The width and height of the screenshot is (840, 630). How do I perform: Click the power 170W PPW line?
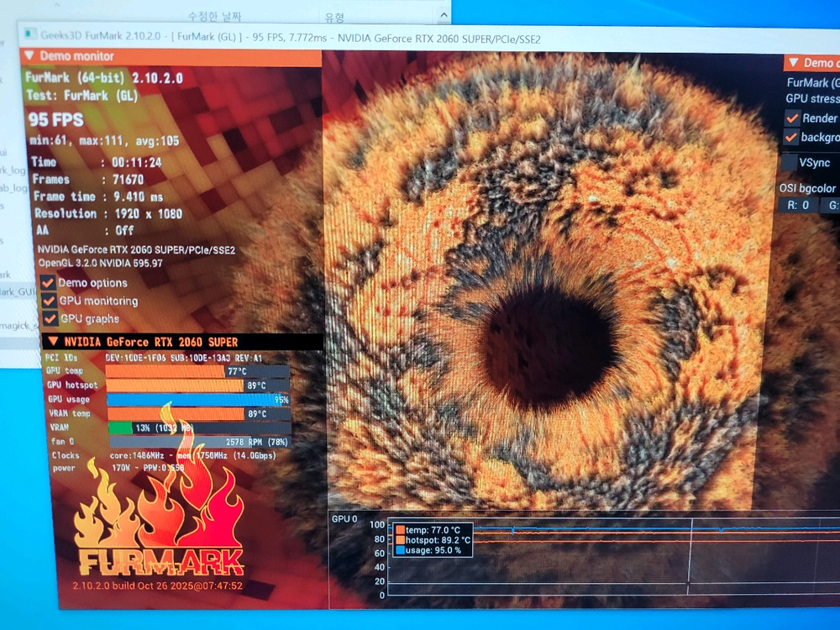point(118,468)
